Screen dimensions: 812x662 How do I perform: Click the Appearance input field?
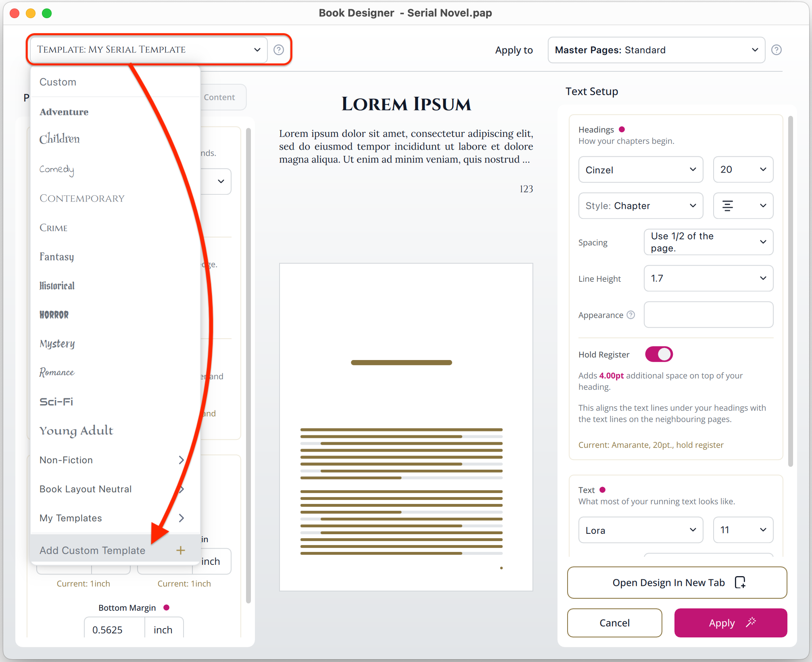pyautogui.click(x=708, y=314)
